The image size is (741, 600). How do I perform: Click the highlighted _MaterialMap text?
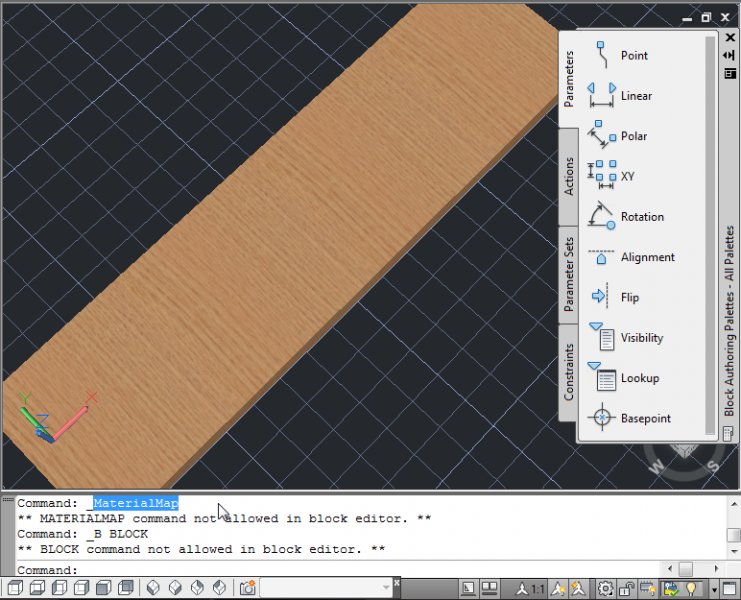coord(136,503)
